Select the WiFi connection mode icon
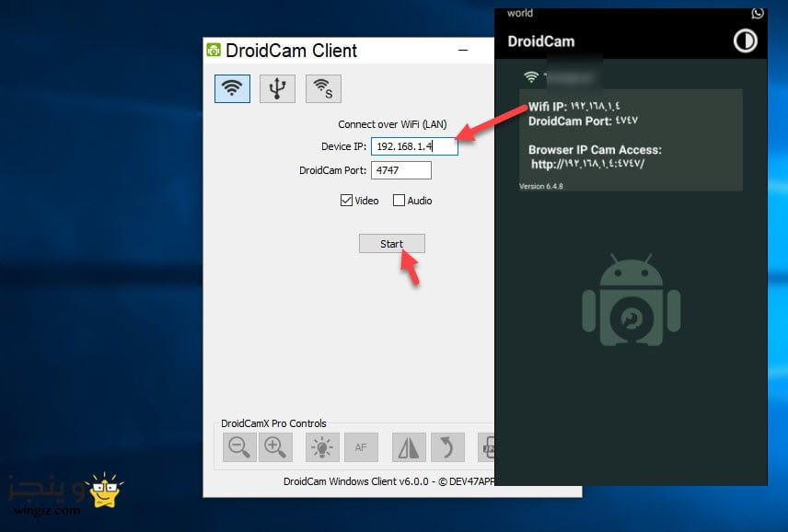788x532 pixels. [232, 89]
